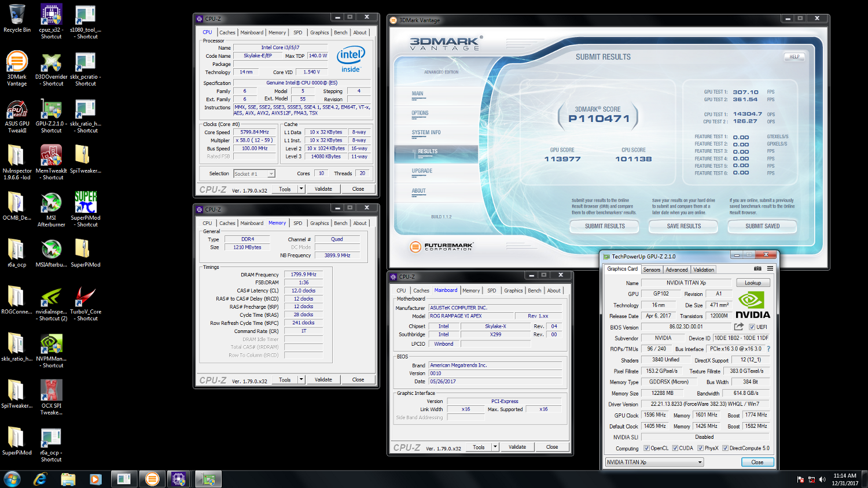
Task: Select the sklx_pcratio shortcut icon
Action: [86, 68]
